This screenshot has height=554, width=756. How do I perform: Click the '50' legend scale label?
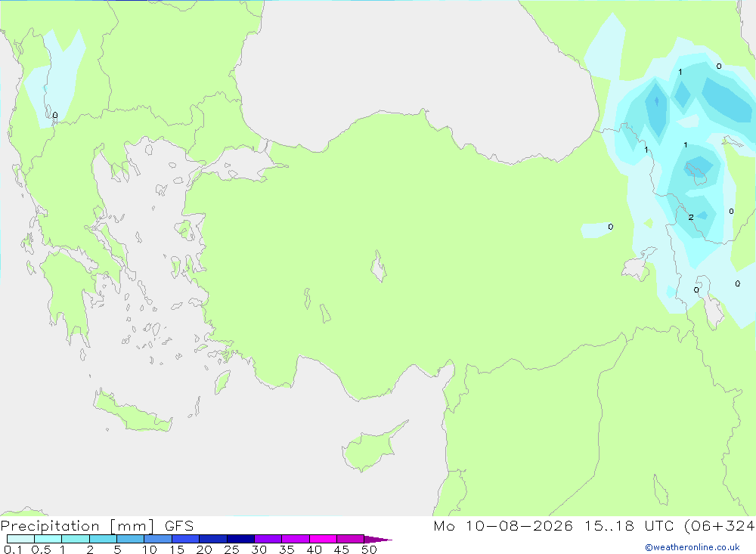[x=369, y=549]
